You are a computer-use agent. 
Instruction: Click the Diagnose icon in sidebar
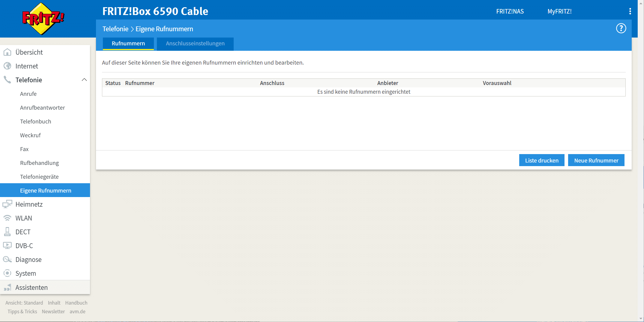[7, 260]
